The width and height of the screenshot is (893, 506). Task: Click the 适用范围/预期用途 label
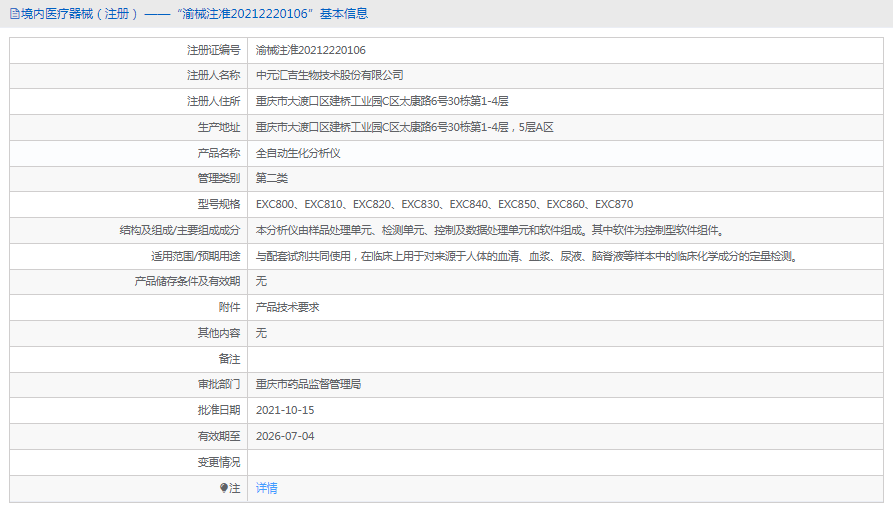tap(195, 256)
